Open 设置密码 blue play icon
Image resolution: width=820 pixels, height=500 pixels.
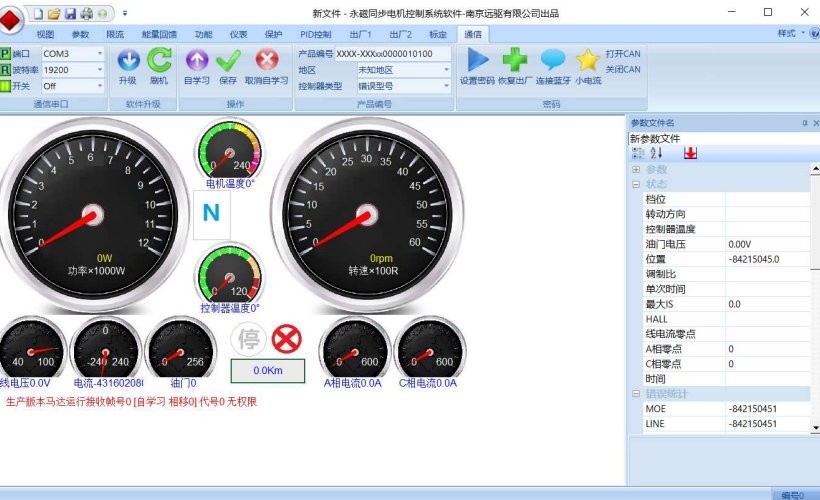(x=477, y=60)
